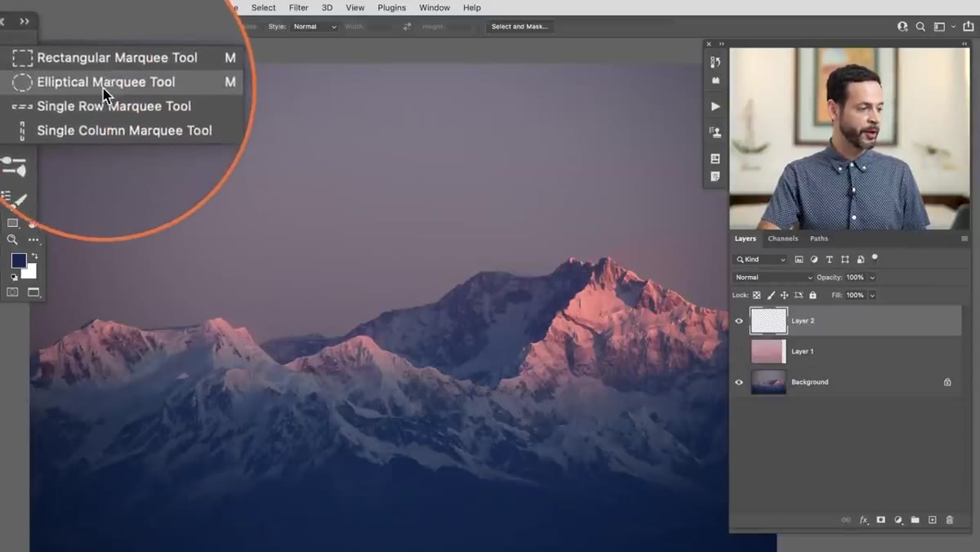Click the Background layer lock icon
The width and height of the screenshot is (980, 552).
[x=947, y=382]
